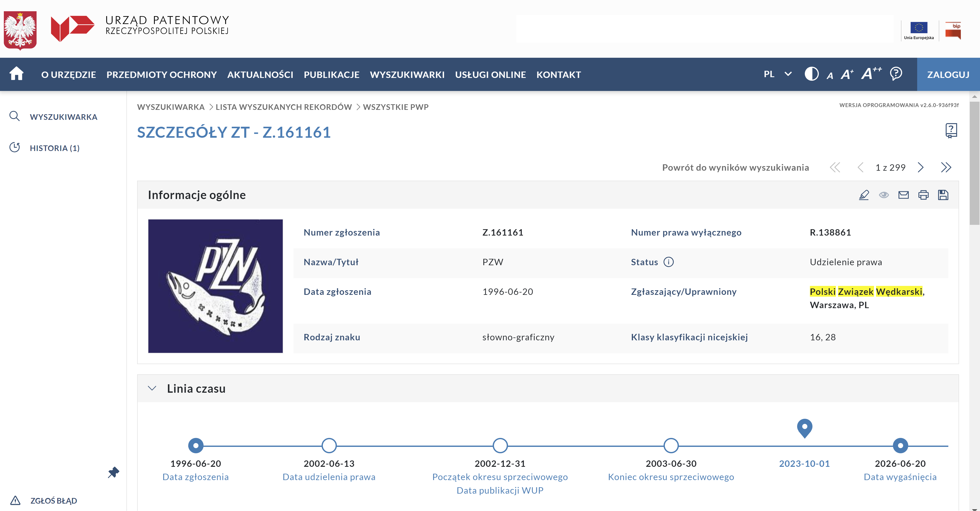980x511 pixels.
Task: Open the WYSZUKIWARKI menu item
Action: tap(407, 75)
